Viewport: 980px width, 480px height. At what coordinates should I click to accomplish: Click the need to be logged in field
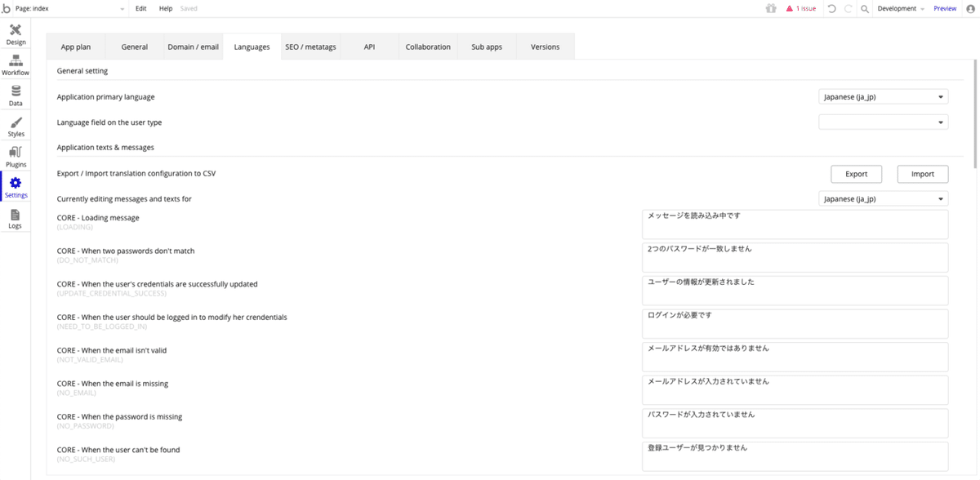pyautogui.click(x=795, y=323)
